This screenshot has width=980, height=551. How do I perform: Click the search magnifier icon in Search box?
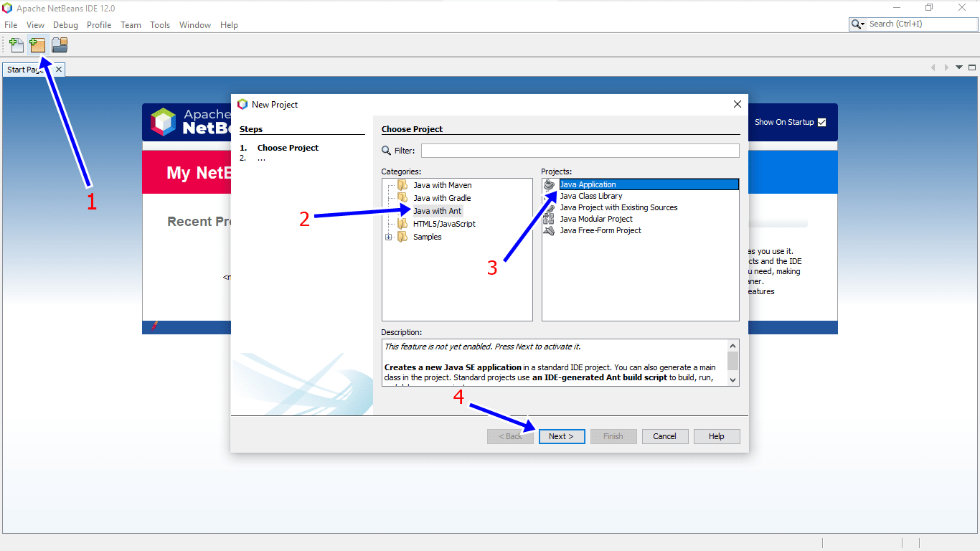point(856,24)
